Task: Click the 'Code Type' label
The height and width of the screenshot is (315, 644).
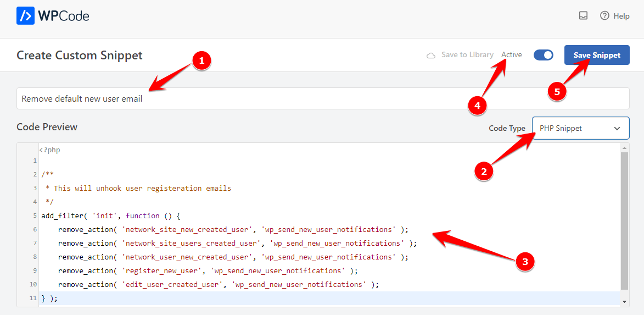Action: (x=507, y=128)
